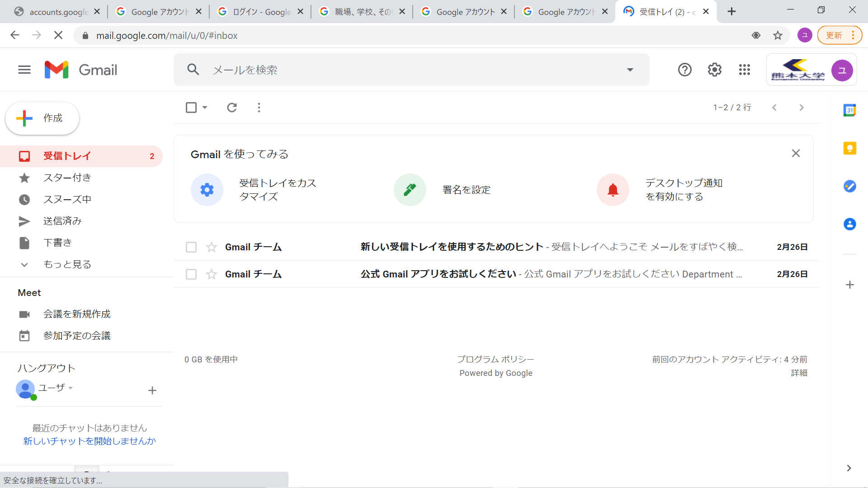Open Settings gear icon
Screen dimensions: 868x488
(714, 70)
